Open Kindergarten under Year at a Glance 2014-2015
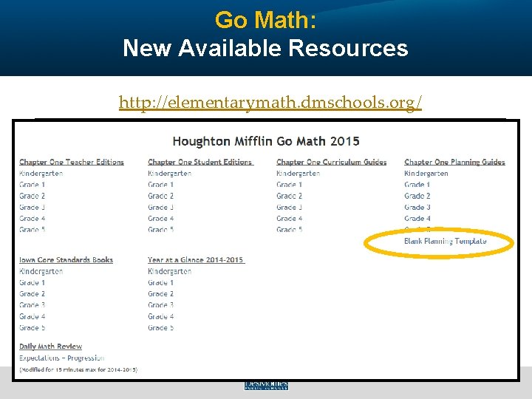 pos(170,271)
